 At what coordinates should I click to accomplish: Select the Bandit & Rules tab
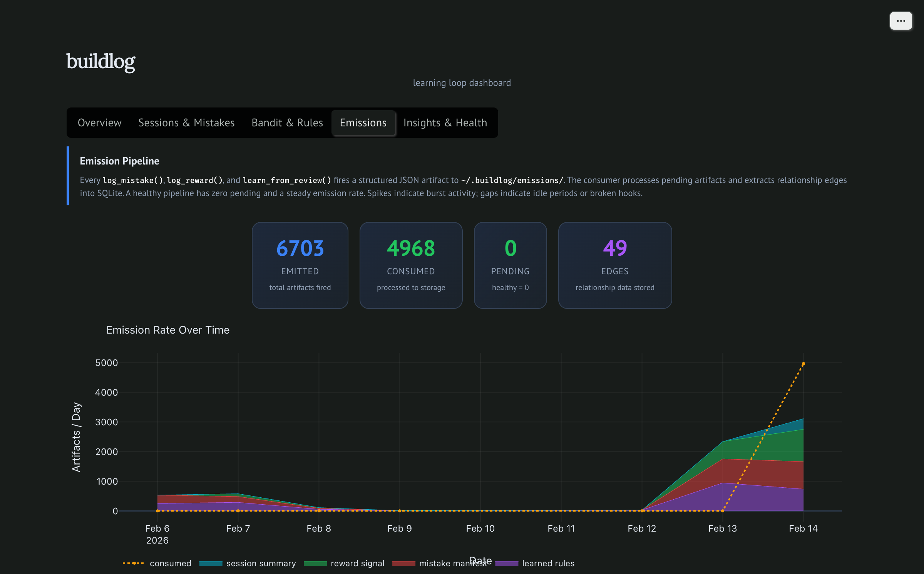tap(287, 123)
